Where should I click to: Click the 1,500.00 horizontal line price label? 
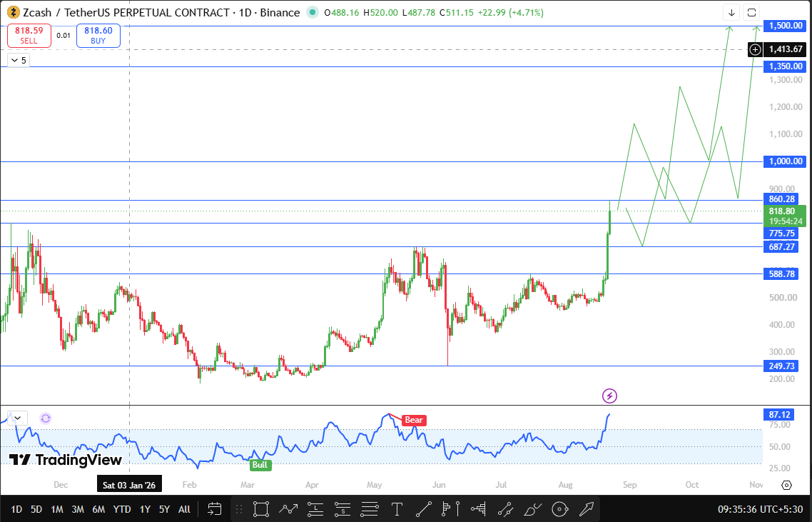pos(786,26)
